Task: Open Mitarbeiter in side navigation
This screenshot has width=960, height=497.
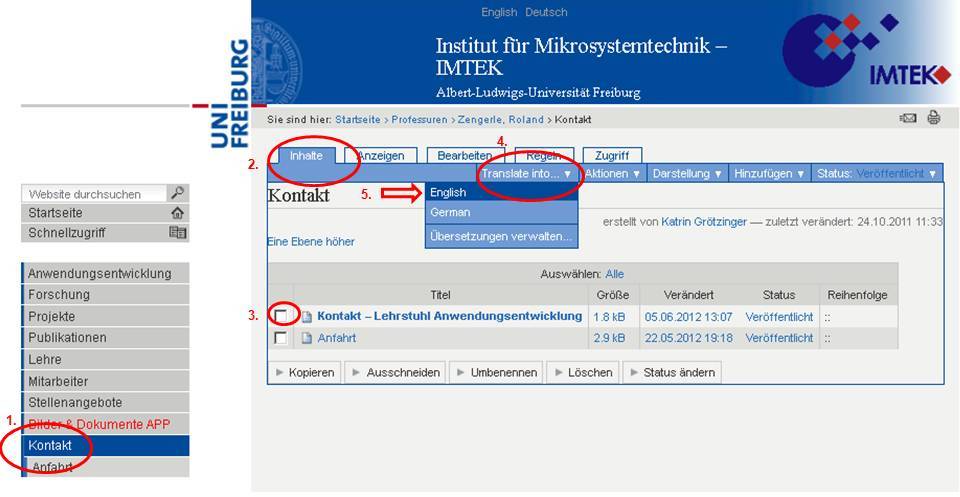Action: (x=105, y=381)
